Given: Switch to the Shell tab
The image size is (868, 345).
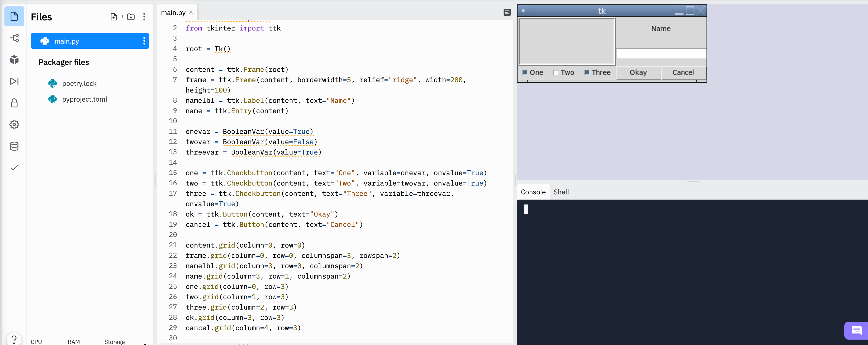Looking at the screenshot, I should (x=561, y=192).
